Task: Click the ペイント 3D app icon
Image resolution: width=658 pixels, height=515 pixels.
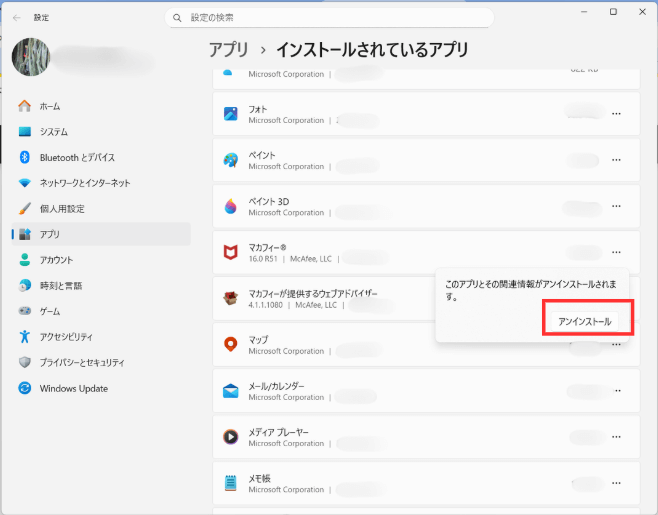Action: pos(230,206)
